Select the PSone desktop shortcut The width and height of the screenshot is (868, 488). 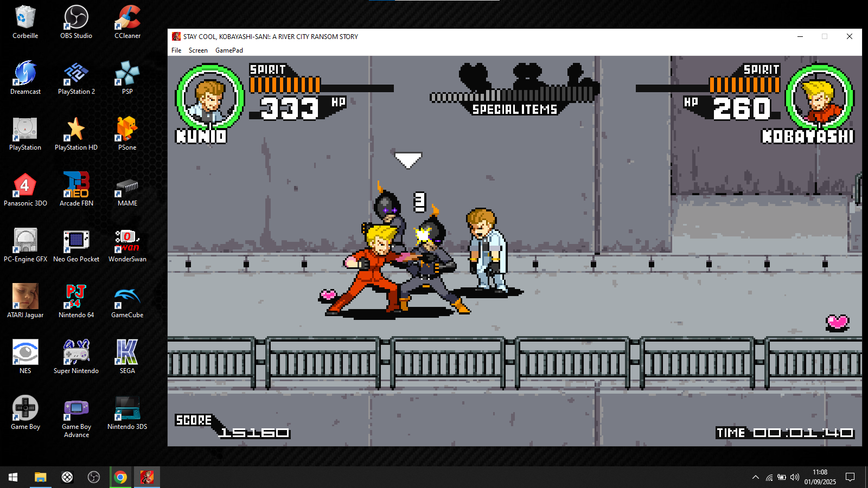pyautogui.click(x=127, y=134)
